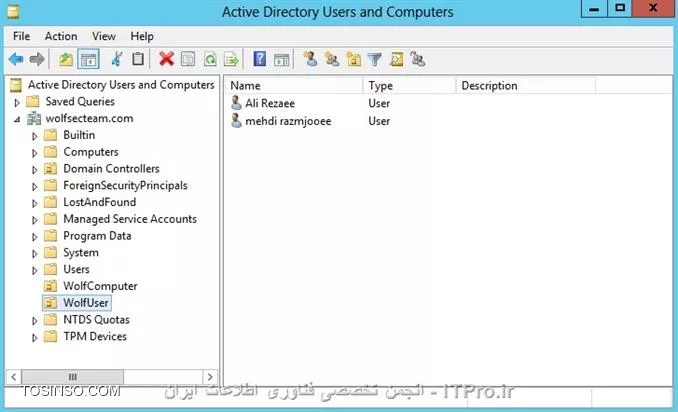Select the Users container in the tree
Viewport: 678px width, 412px height.
coord(76,269)
